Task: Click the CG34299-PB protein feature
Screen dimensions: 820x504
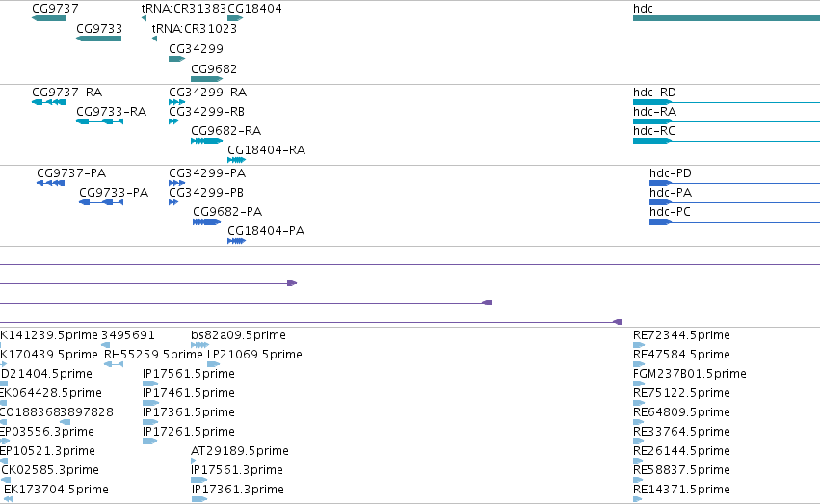Action: pos(173,203)
